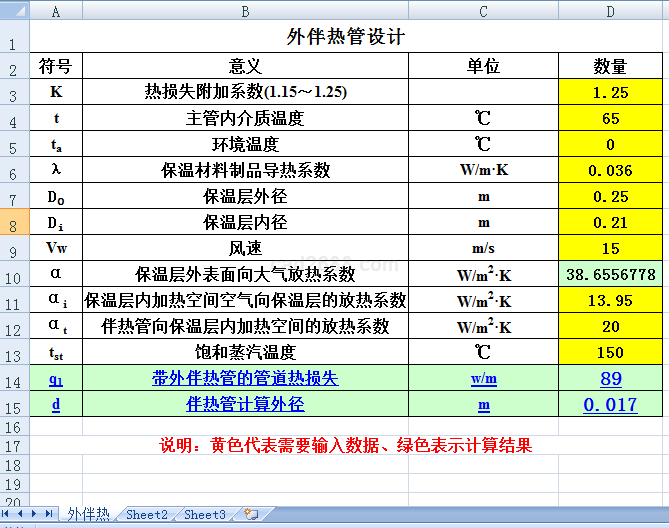The height and width of the screenshot is (528, 669).
Task: Open the Sheet3 tab
Action: (x=204, y=514)
